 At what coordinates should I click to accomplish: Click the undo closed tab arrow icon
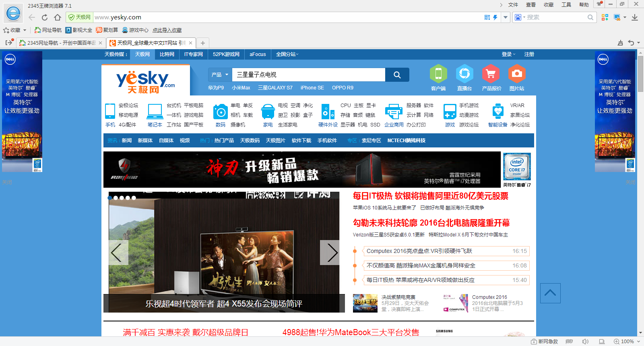(631, 43)
